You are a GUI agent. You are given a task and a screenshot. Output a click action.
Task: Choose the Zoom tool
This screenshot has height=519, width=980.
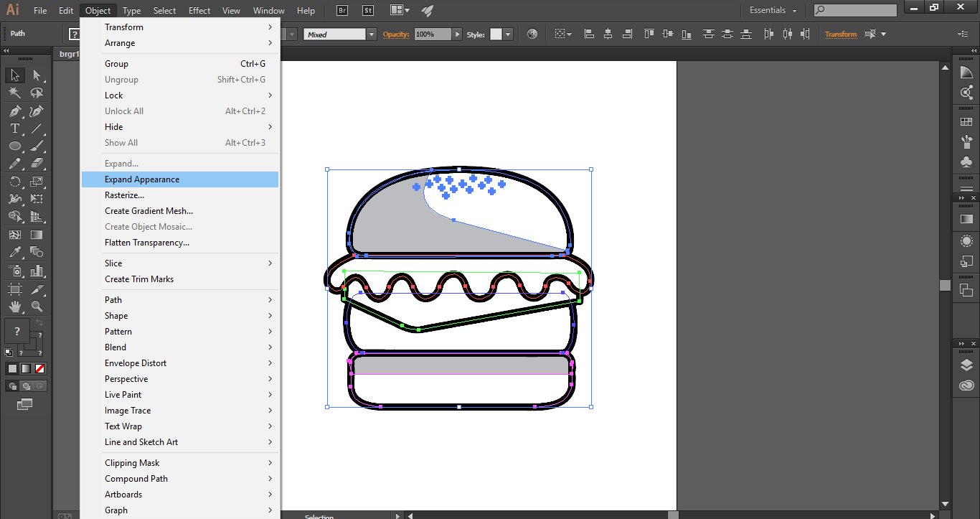[x=37, y=307]
